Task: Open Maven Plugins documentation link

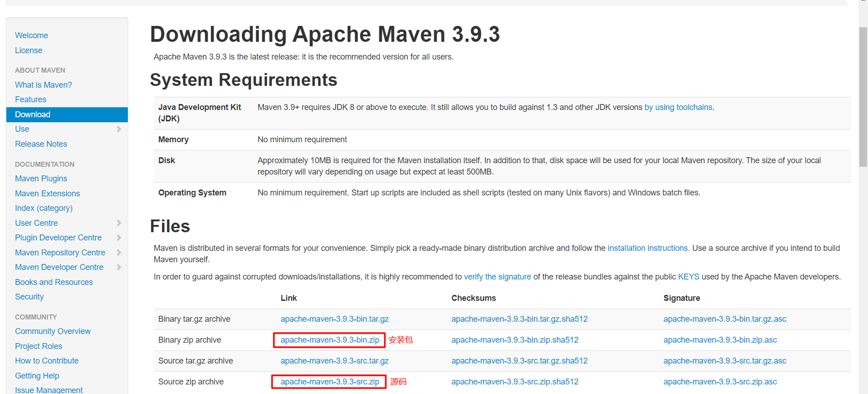Action: (x=41, y=179)
